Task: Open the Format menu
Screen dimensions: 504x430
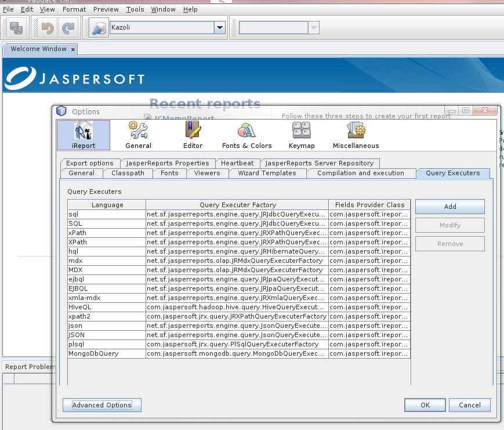Action: [74, 9]
